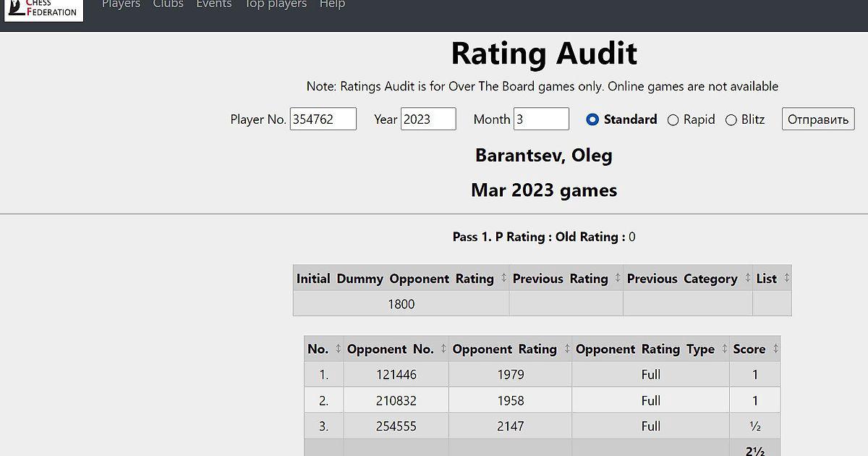
Task: Sort the Opponent Rating Type column arrows
Action: [724, 349]
